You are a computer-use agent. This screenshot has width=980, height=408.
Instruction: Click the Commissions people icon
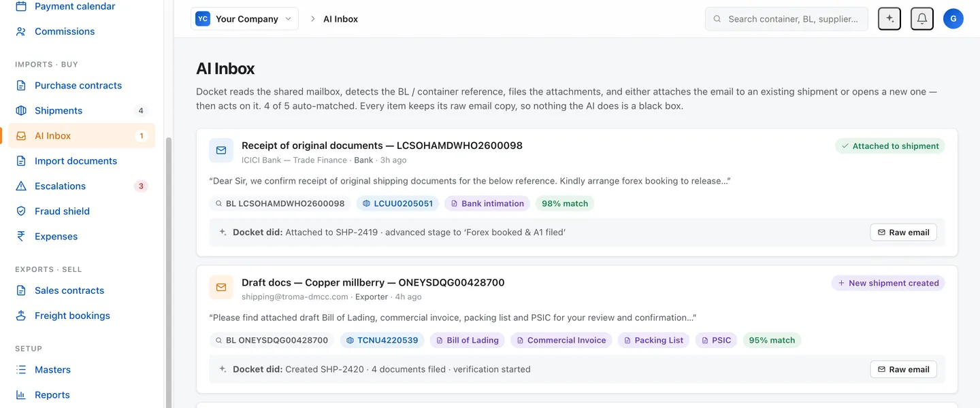tap(21, 31)
